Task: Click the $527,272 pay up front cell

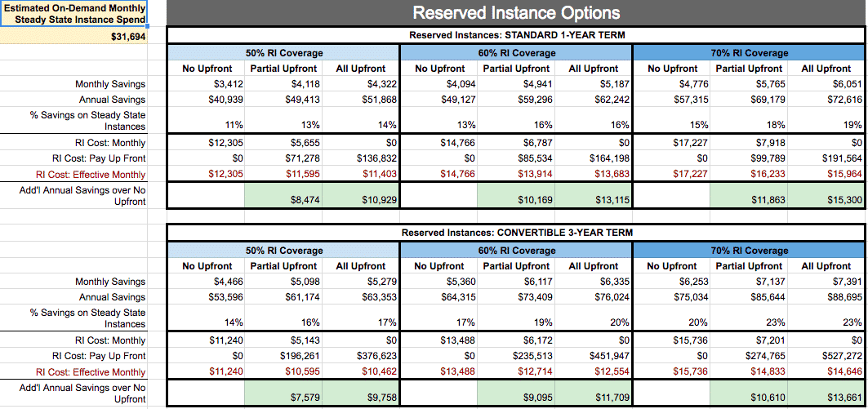Action: tap(826, 356)
